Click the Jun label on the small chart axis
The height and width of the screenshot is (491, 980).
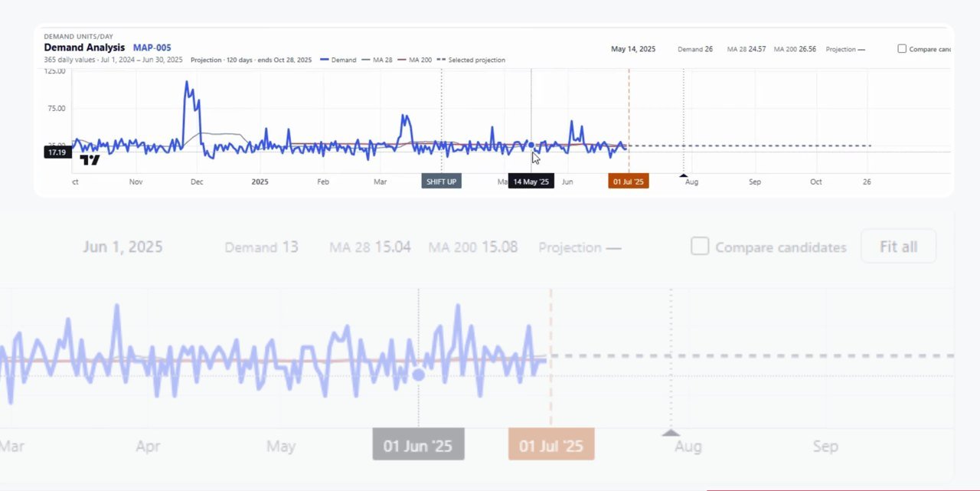567,182
